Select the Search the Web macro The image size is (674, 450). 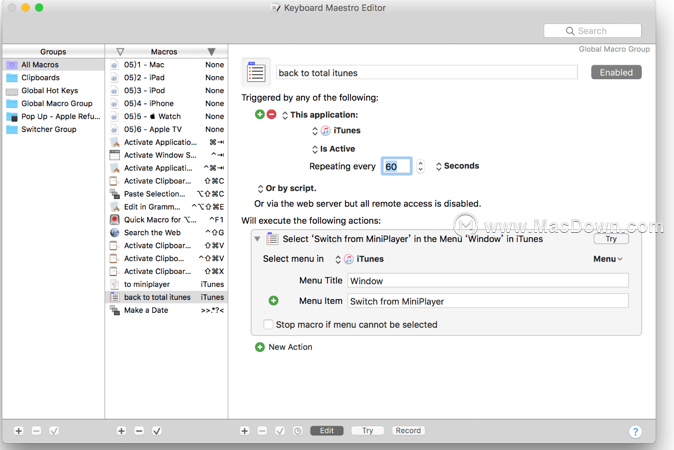pyautogui.click(x=166, y=233)
